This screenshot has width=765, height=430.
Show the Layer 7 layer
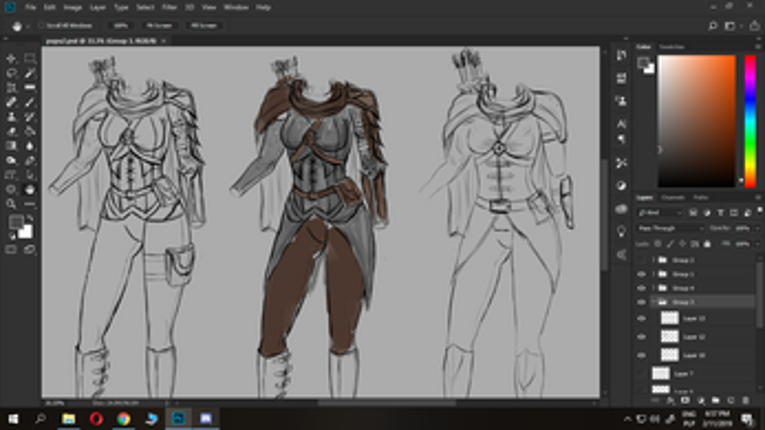tap(641, 373)
